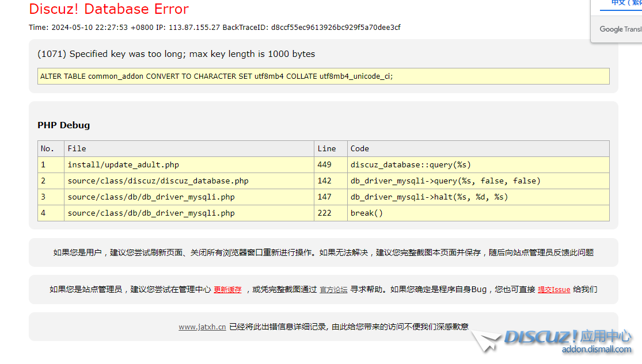Click the ALTER TABLE SQL query box
Image resolution: width=642 pixels, height=364 pixels.
click(323, 76)
